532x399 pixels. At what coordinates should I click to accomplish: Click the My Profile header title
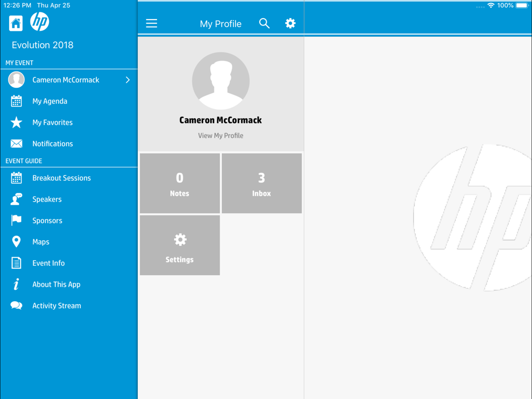[221, 24]
